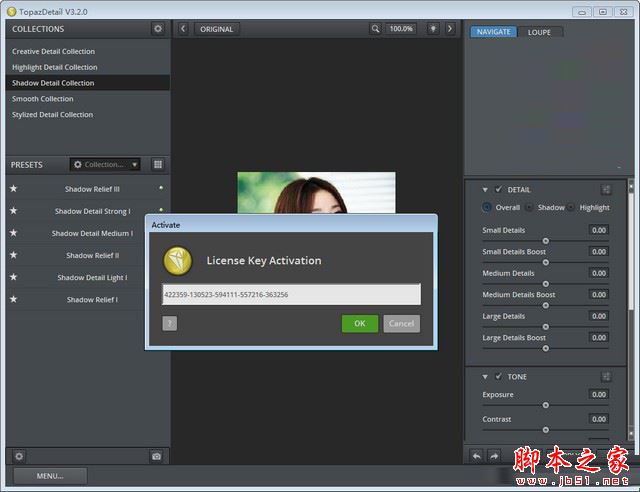Click OK to activate license
The width and height of the screenshot is (640, 492).
[360, 323]
